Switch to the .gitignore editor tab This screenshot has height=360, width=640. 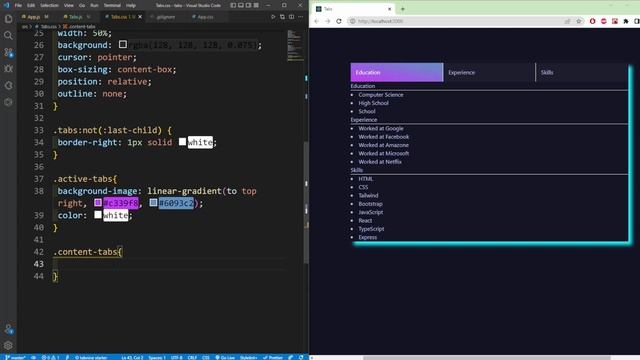click(x=166, y=17)
